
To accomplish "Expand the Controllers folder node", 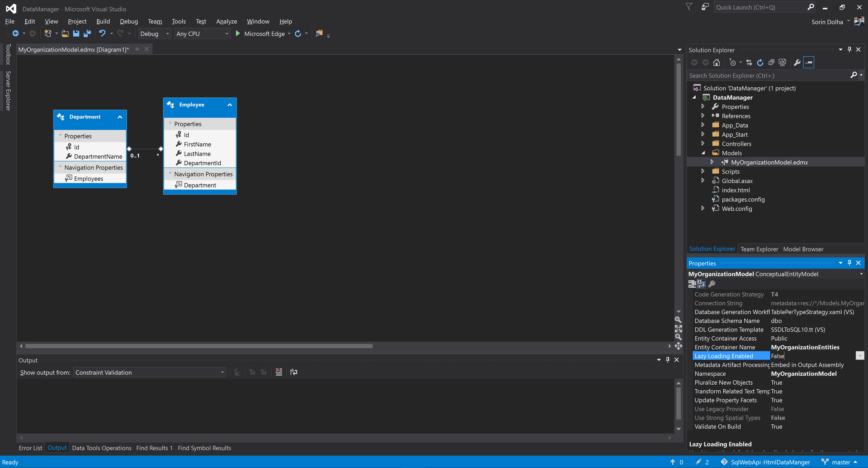I will click(x=703, y=143).
